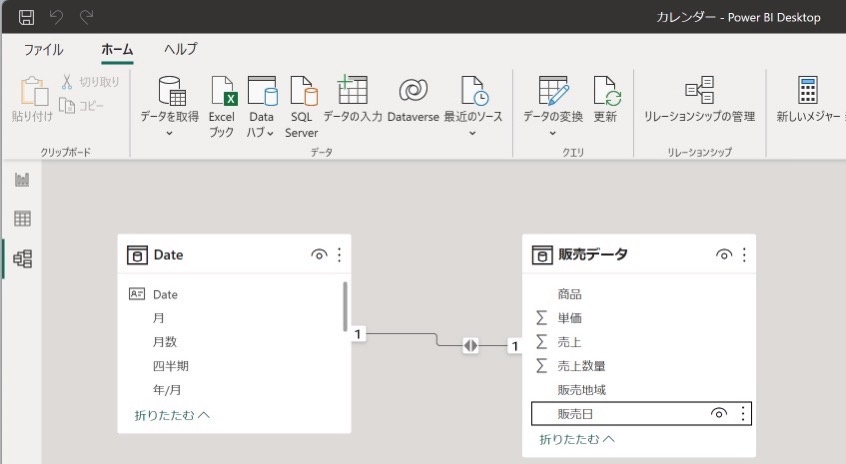Open データの変換 query editor icon
The height and width of the screenshot is (464, 846).
(554, 91)
